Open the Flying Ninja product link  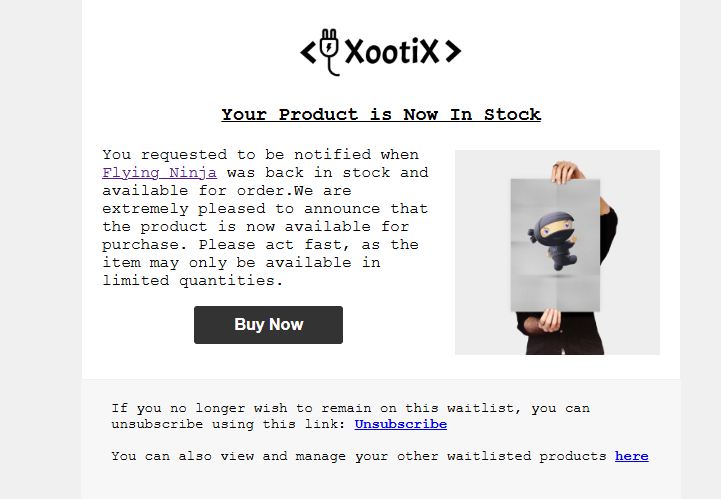point(159,173)
